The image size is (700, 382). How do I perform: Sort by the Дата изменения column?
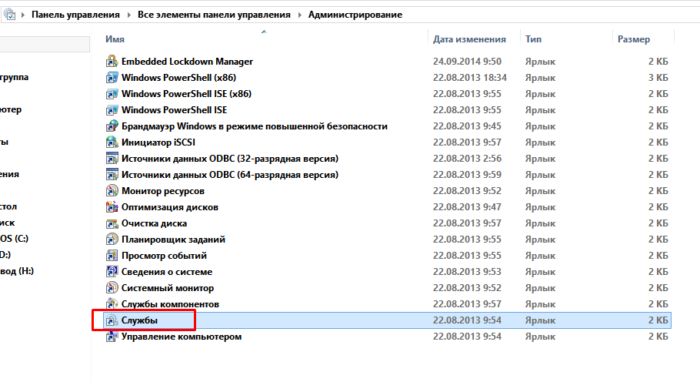(x=469, y=39)
